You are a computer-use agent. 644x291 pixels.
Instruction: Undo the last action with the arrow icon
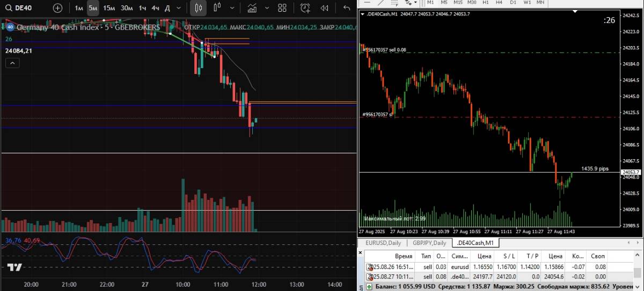tap(347, 8)
